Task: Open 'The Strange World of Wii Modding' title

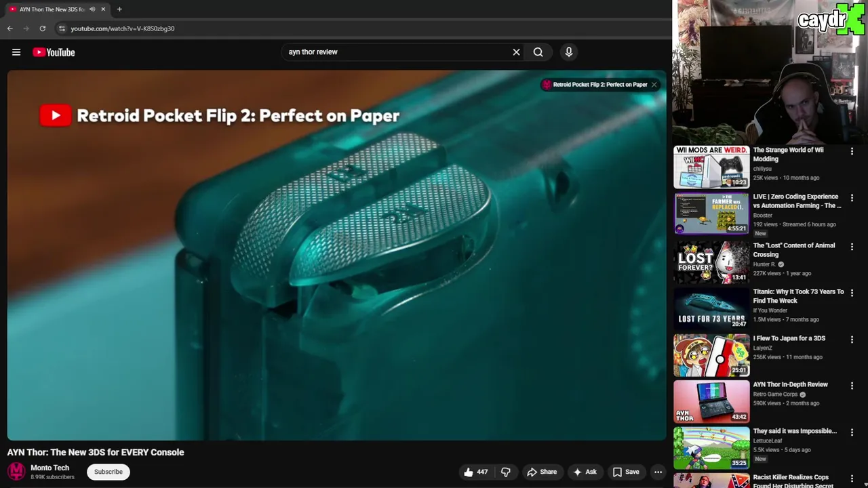Action: click(x=788, y=155)
